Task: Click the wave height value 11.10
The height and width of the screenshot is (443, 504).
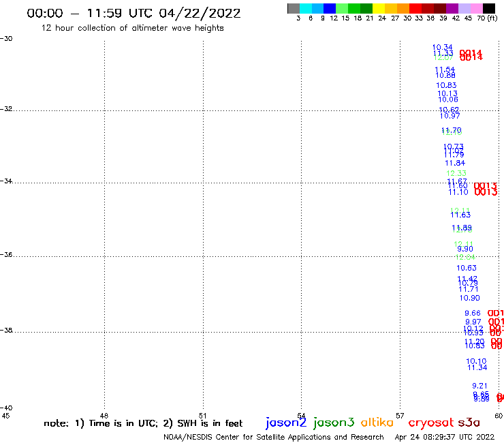Action: point(458,192)
